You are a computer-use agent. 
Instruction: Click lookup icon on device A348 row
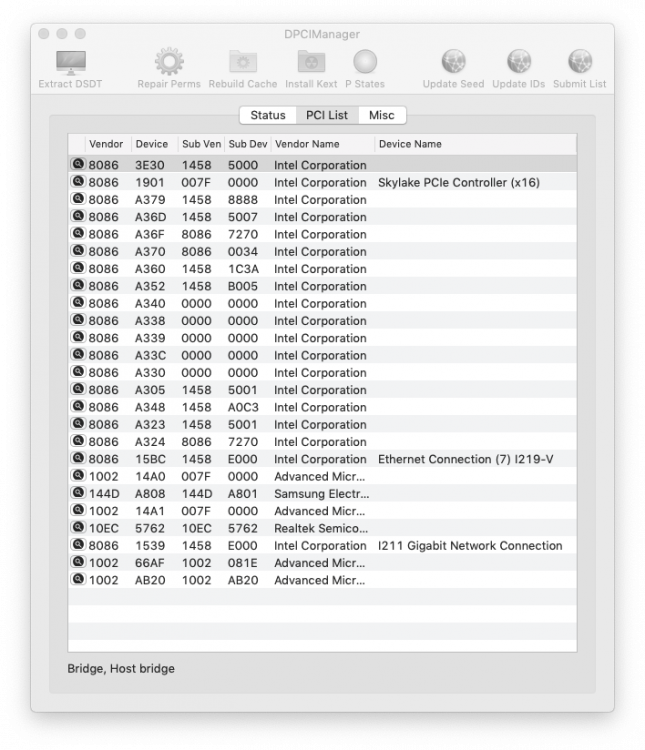click(78, 406)
